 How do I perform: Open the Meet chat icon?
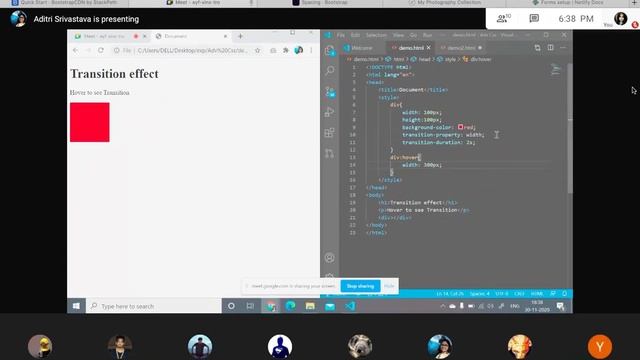534,18
